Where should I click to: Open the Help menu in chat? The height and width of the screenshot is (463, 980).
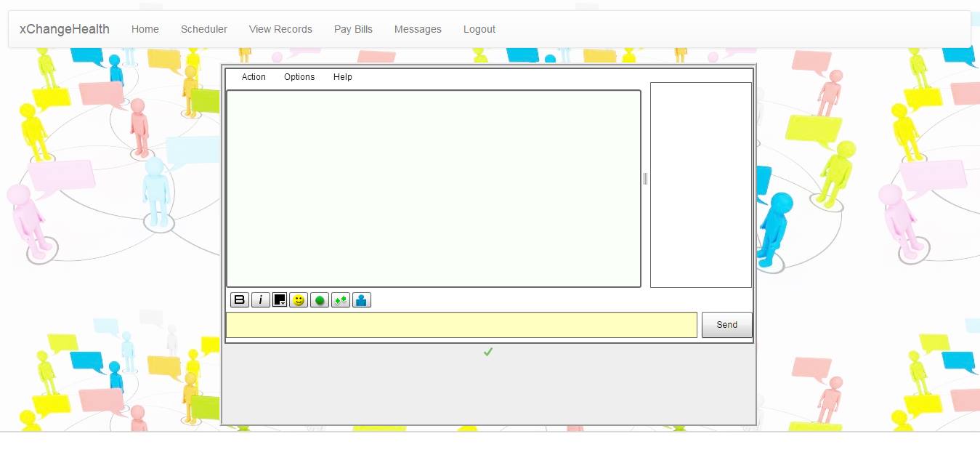[343, 77]
